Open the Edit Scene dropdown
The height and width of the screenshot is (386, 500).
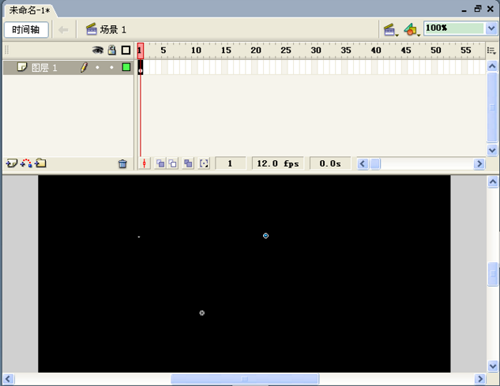(390, 30)
